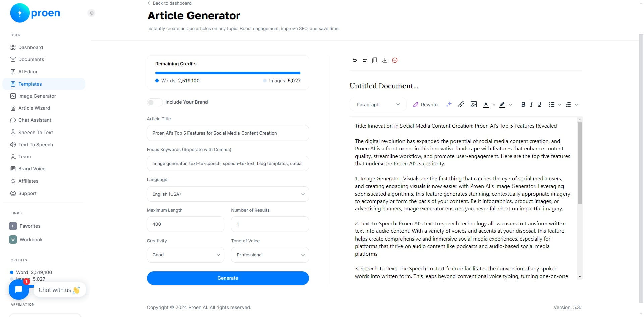644x317 pixels.
Task: Open the Creativity dropdown
Action: pyautogui.click(x=185, y=255)
